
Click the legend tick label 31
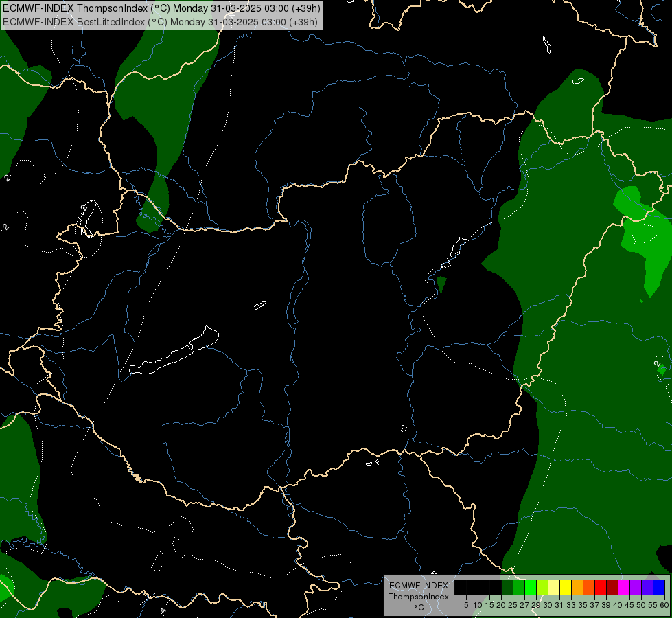click(559, 605)
